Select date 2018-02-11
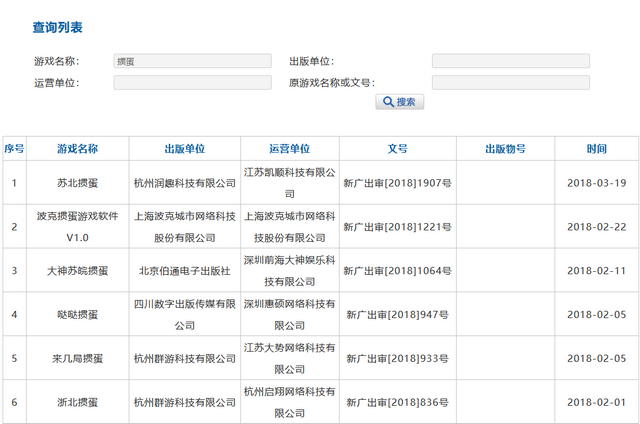Image resolution: width=640 pixels, height=424 pixels. coord(597,271)
